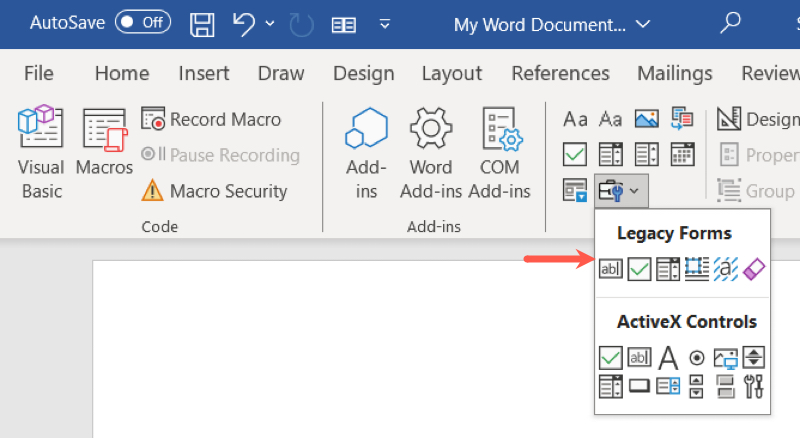Open the Review tab

click(x=770, y=74)
